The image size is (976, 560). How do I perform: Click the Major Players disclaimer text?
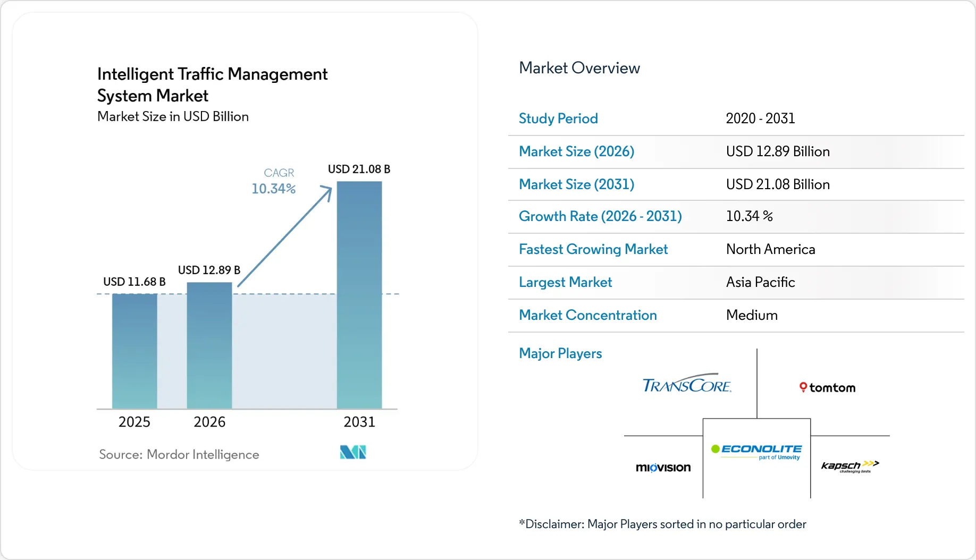pos(662,524)
